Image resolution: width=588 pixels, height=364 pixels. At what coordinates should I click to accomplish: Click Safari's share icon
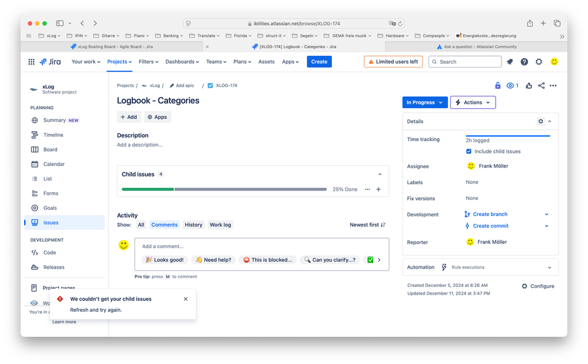[530, 23]
